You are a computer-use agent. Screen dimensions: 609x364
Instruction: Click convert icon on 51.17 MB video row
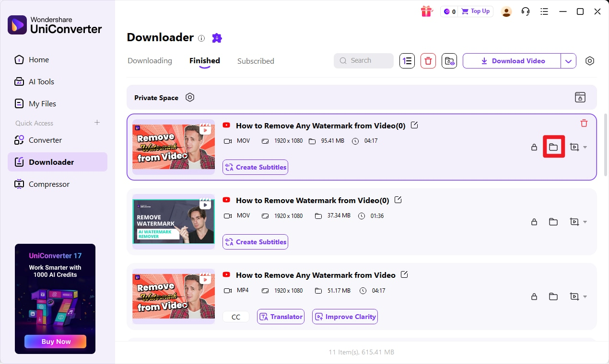[574, 296]
